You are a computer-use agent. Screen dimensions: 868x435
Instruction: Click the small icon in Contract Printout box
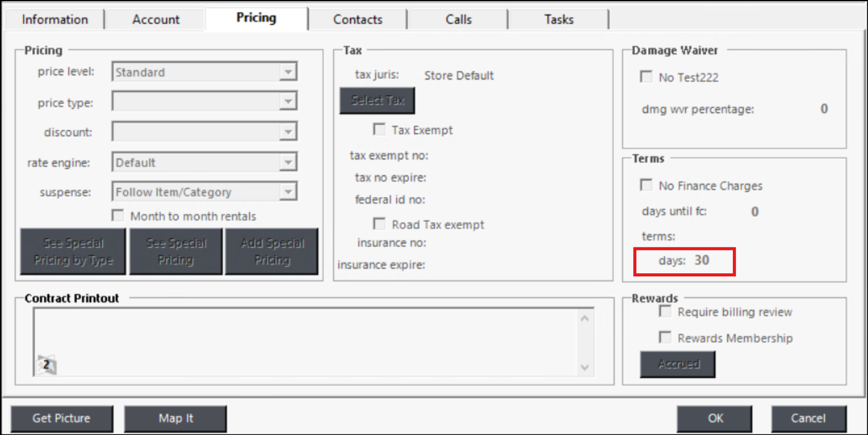click(x=46, y=365)
